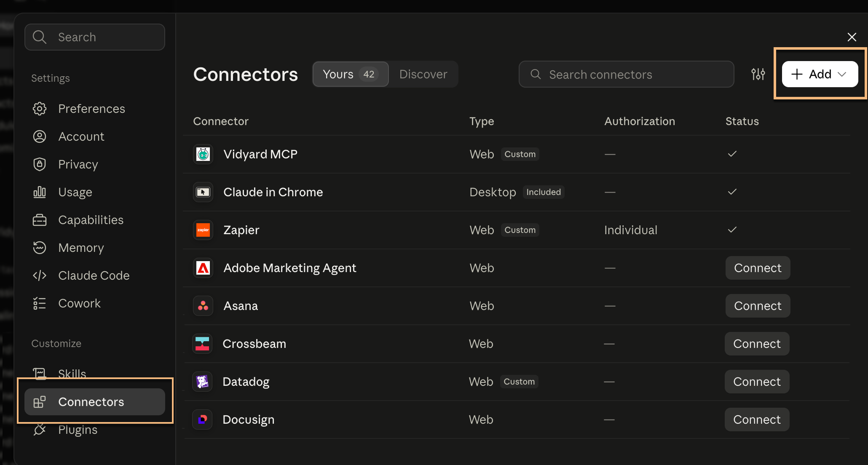Image resolution: width=868 pixels, height=465 pixels.
Task: Connect the Datadog connector
Action: [x=757, y=382]
